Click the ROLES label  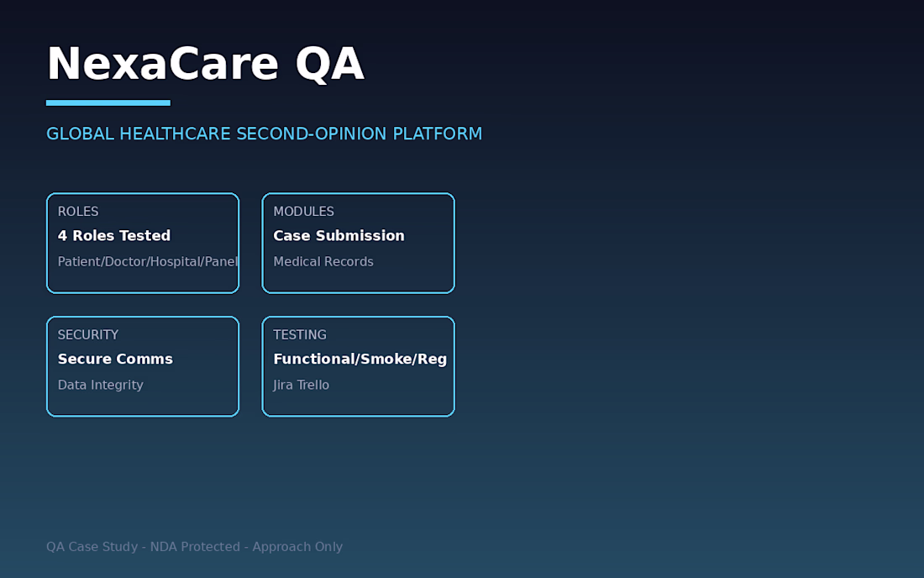tap(78, 212)
